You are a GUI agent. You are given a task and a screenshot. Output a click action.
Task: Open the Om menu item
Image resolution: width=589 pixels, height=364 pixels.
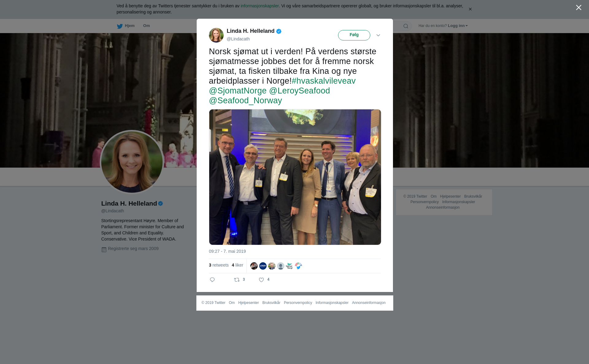146,26
